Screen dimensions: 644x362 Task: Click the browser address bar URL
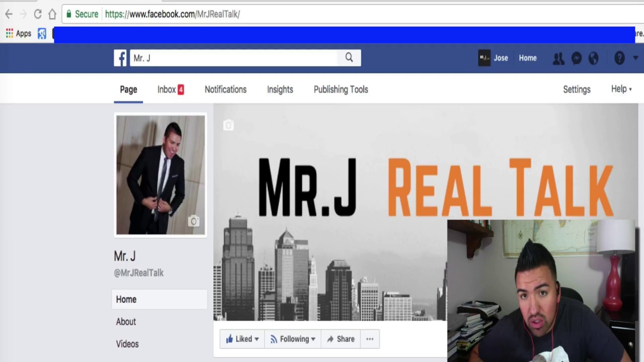[x=173, y=14]
